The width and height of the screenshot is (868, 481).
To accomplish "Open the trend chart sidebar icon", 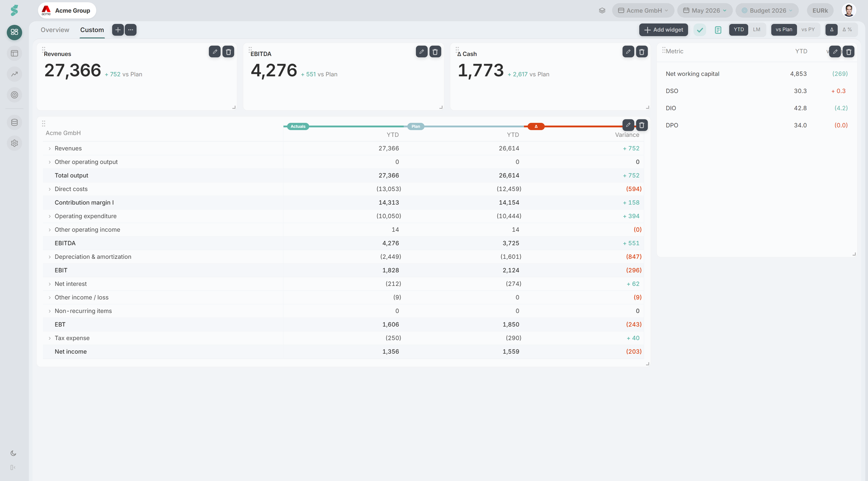I will pyautogui.click(x=14, y=74).
